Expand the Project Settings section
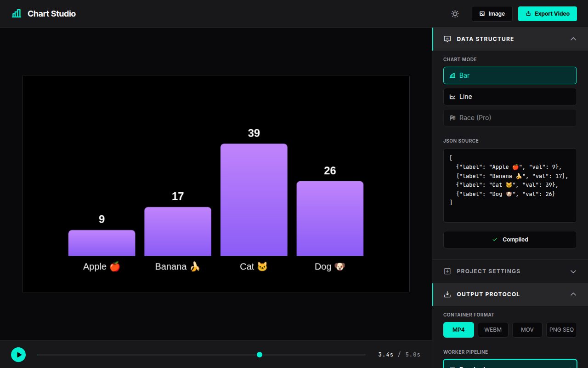Image resolution: width=588 pixels, height=368 pixels. click(573, 271)
